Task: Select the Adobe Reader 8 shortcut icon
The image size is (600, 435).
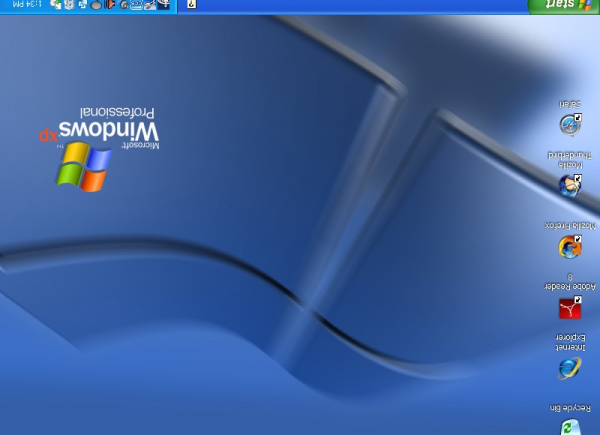Action: pyautogui.click(x=570, y=308)
